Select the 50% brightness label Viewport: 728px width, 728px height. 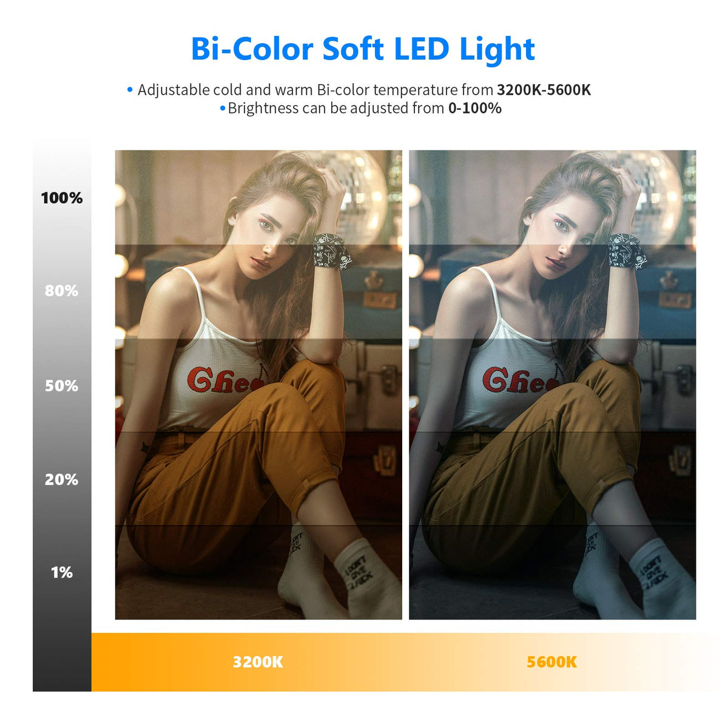tap(61, 386)
